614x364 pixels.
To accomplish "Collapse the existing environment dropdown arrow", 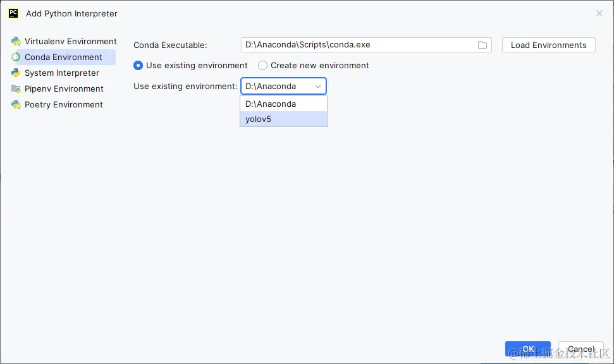I will [x=318, y=87].
